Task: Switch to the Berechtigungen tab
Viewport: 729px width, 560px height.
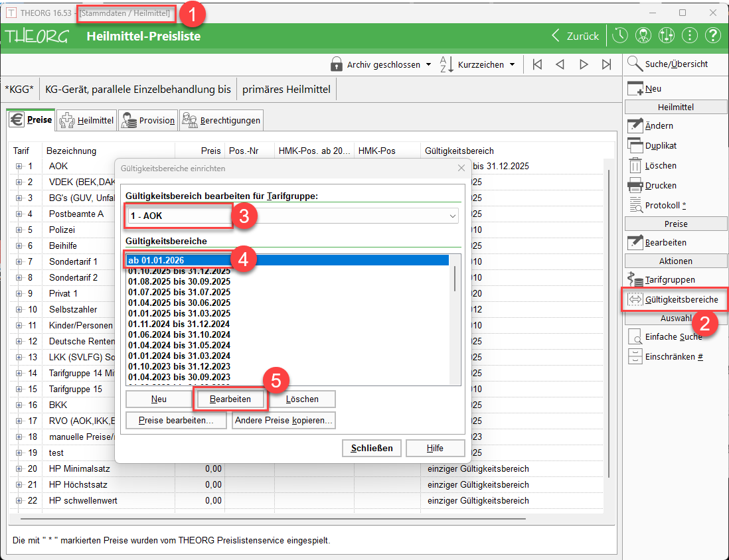Action: [x=222, y=121]
